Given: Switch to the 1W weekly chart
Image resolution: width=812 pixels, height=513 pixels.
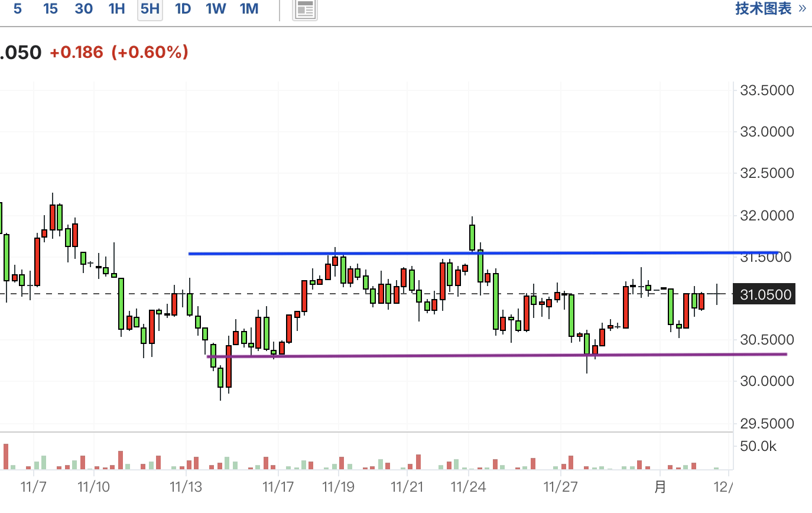Looking at the screenshot, I should [x=216, y=9].
